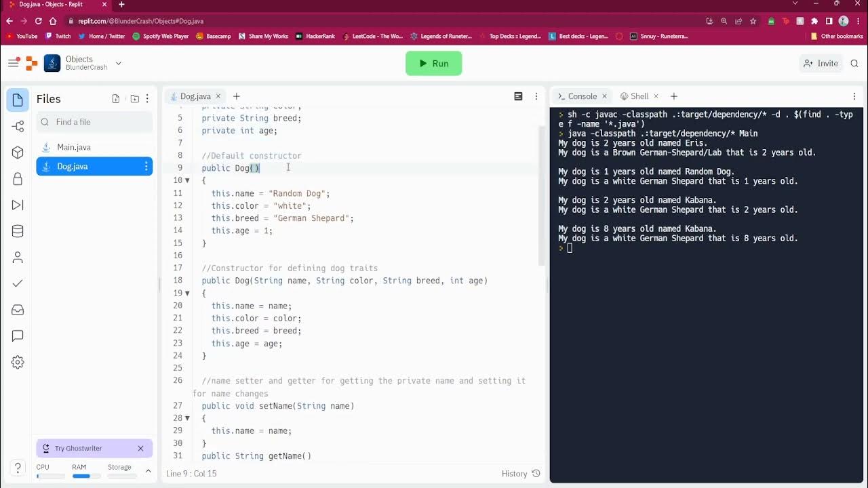
Task: Open the Chrome tab search dropdown arrow
Action: pos(796,4)
